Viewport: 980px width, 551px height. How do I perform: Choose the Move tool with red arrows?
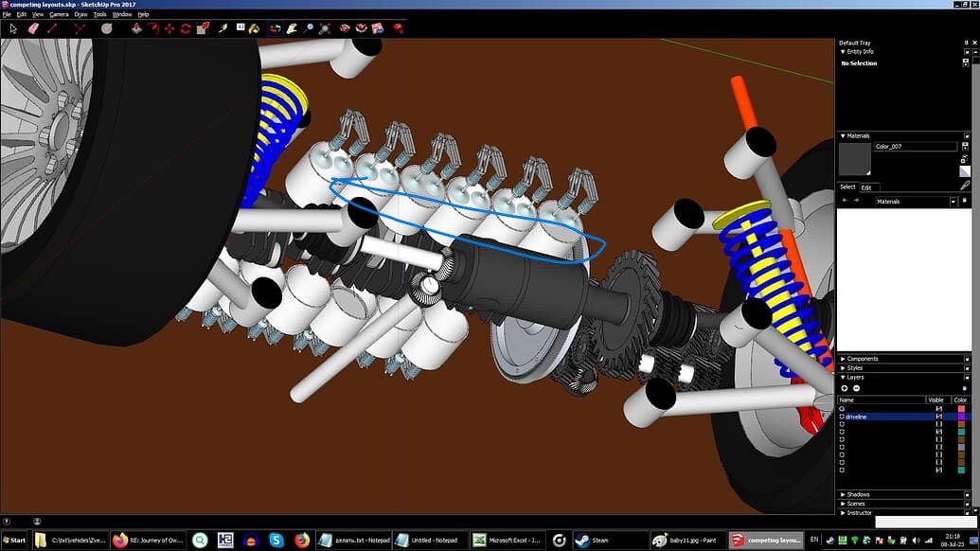(169, 28)
